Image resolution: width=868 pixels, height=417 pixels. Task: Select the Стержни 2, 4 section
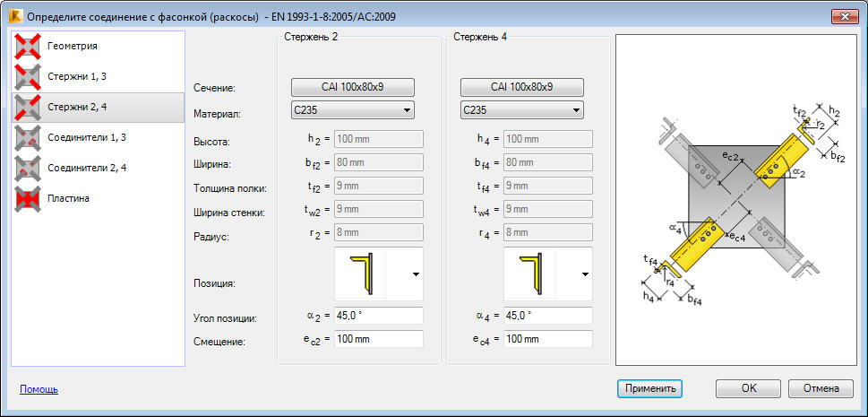(x=98, y=107)
